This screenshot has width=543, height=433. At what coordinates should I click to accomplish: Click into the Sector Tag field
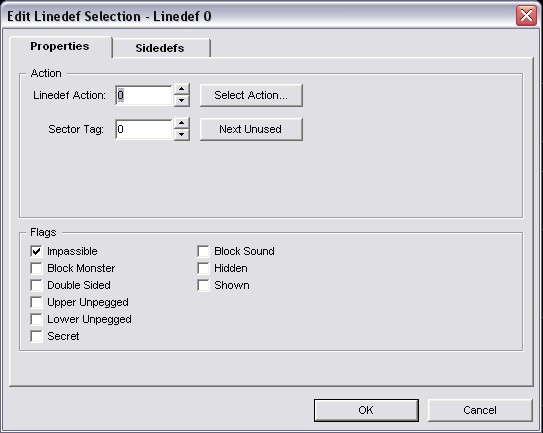(144, 129)
